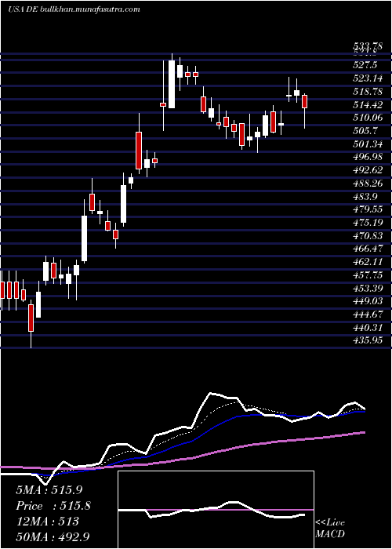Click the 457.75 price label
The width and height of the screenshot is (392, 549).
click(368, 275)
